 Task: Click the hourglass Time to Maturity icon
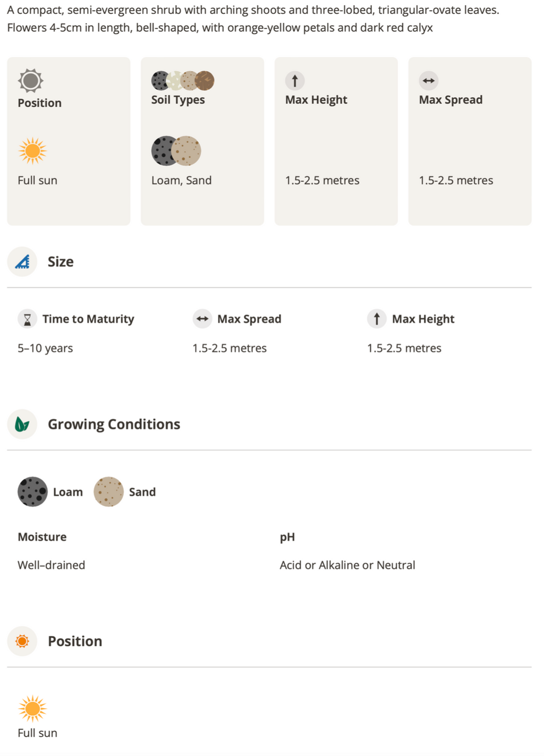pyautogui.click(x=27, y=319)
